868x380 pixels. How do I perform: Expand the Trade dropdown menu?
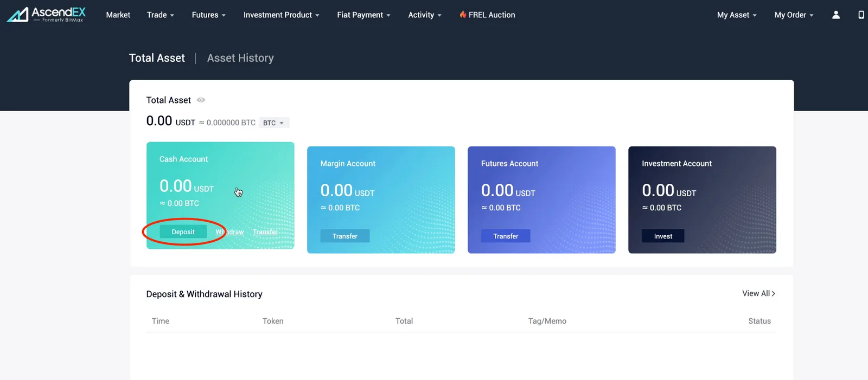click(161, 15)
